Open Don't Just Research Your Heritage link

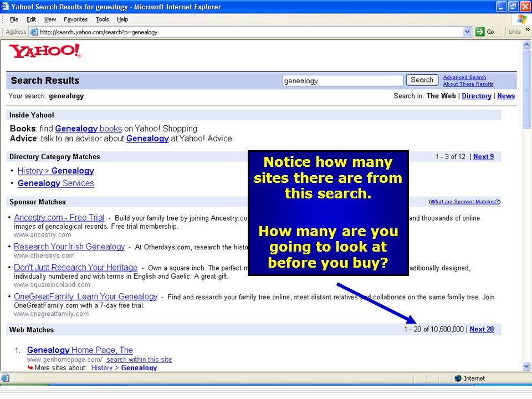[x=76, y=267]
